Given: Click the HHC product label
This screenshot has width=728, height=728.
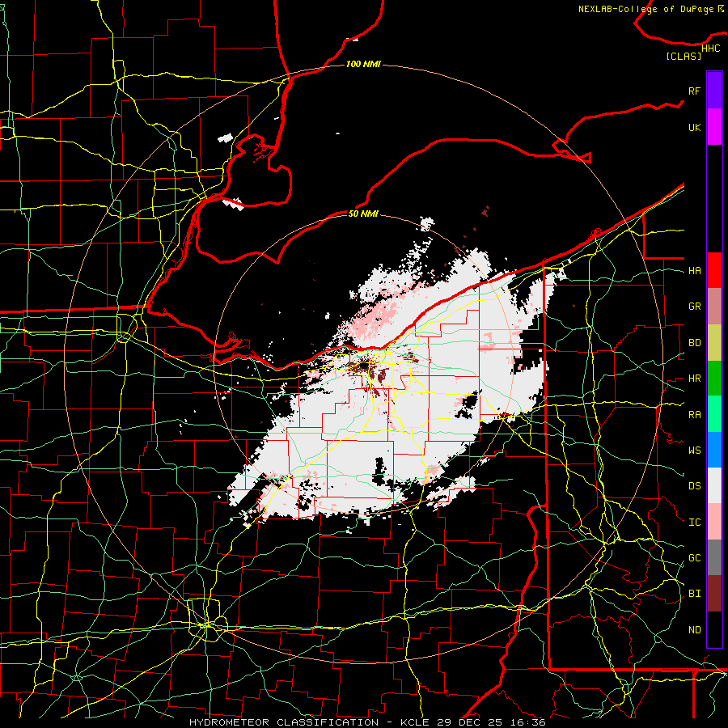Looking at the screenshot, I should click(710, 49).
